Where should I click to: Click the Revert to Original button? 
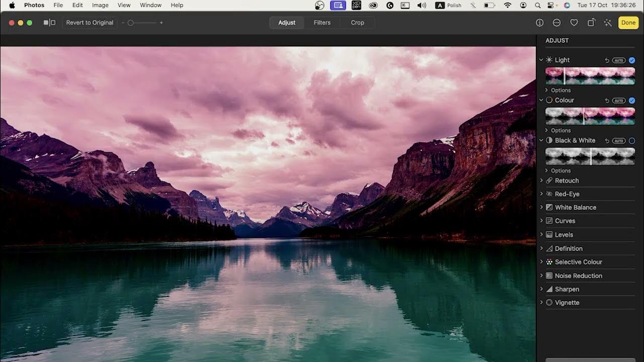pyautogui.click(x=89, y=23)
